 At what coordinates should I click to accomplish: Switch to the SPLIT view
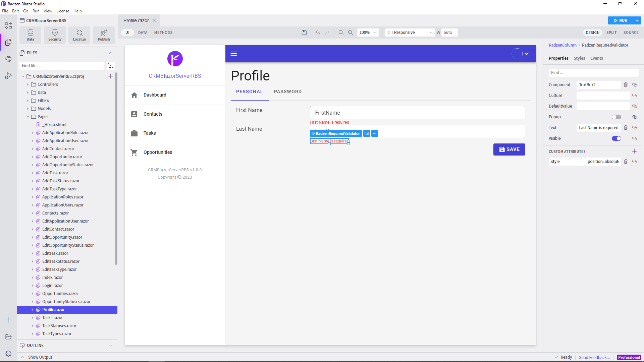(611, 33)
